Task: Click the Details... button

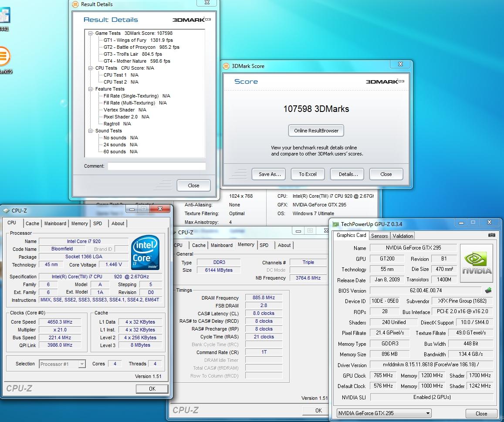Action: (x=347, y=174)
